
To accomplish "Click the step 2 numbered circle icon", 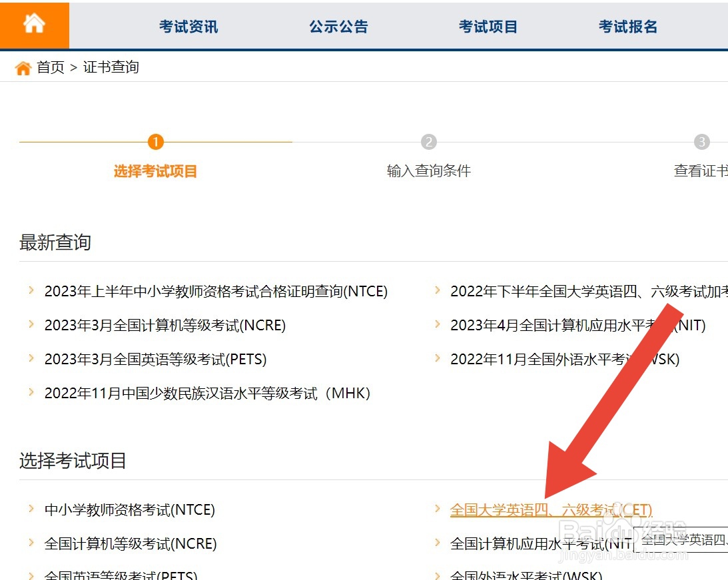I will (428, 141).
